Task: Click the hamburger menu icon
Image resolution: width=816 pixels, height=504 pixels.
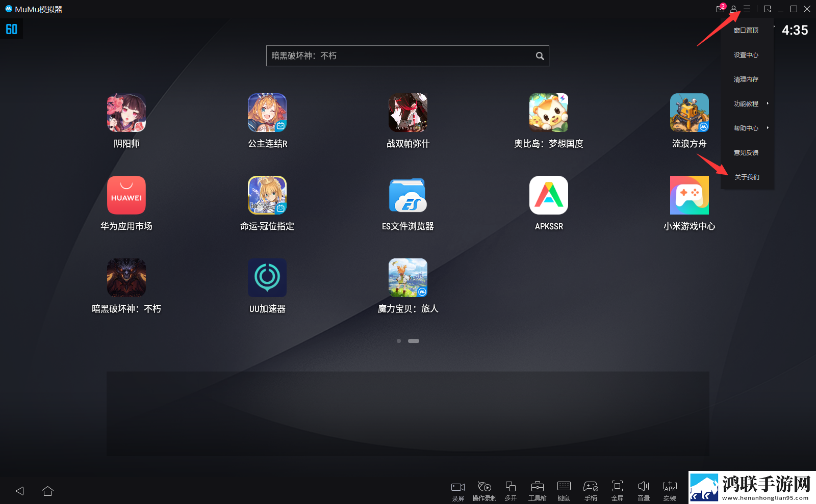Action: (747, 9)
